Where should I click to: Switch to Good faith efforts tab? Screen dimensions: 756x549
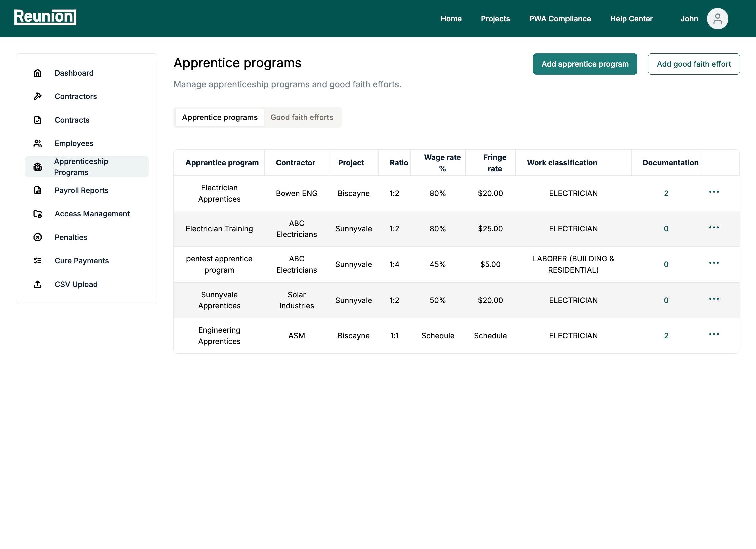click(302, 117)
